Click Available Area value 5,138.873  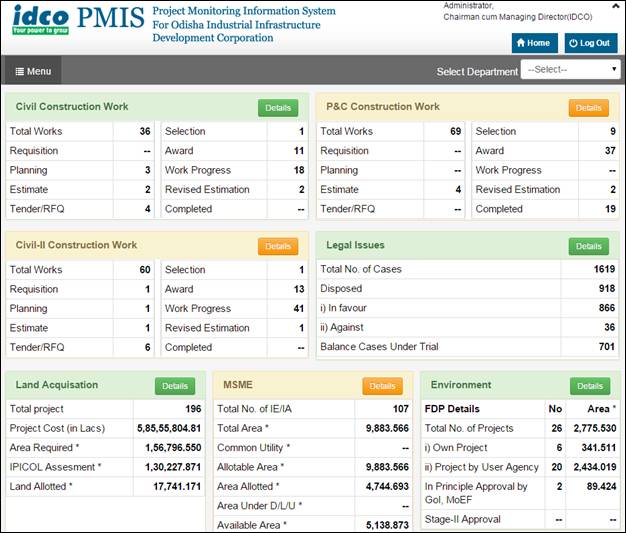[387, 525]
